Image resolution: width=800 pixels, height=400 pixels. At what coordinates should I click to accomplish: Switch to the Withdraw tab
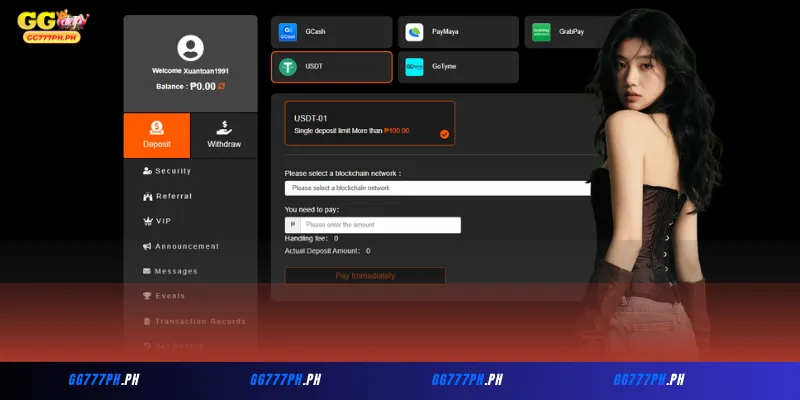coord(224,135)
